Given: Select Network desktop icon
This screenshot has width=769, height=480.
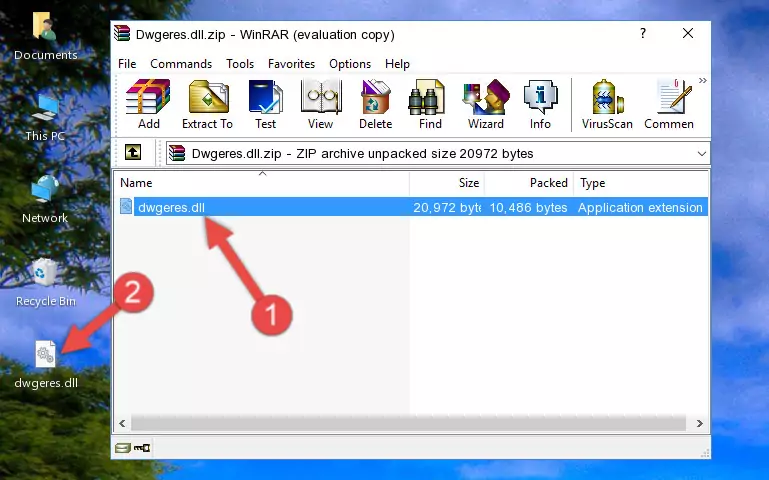Looking at the screenshot, I should coord(45,200).
